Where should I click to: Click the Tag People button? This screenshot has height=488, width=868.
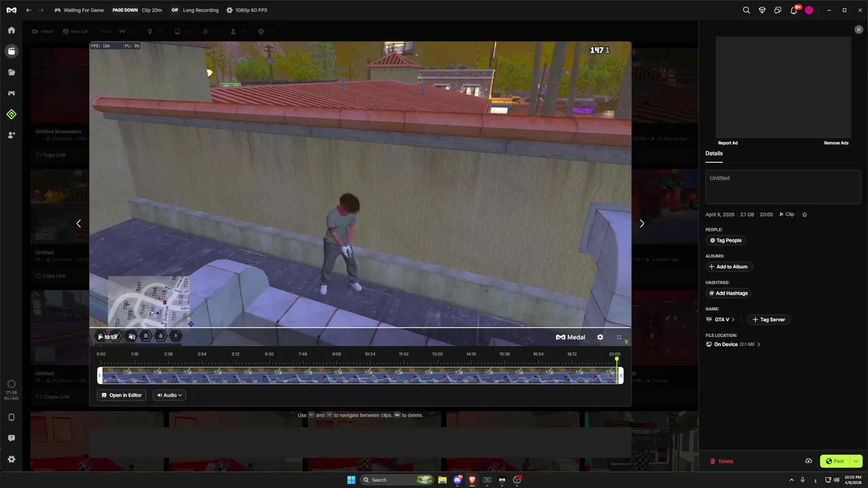click(726, 241)
